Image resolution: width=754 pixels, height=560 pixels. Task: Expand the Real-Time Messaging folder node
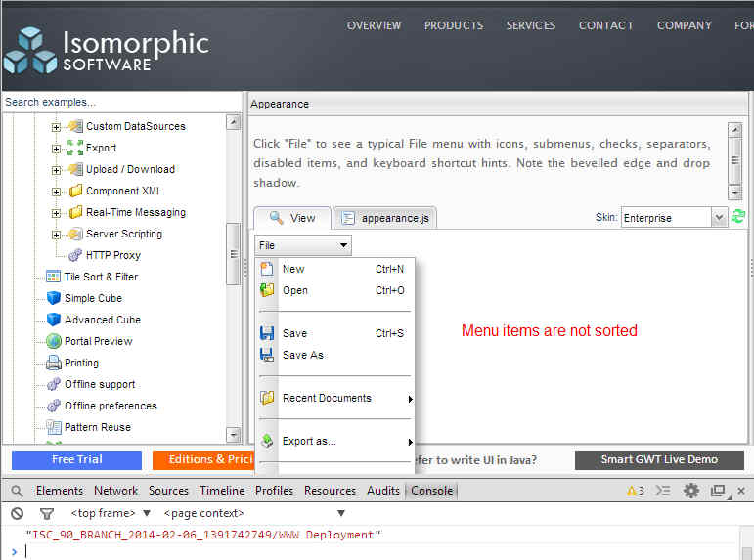click(57, 212)
